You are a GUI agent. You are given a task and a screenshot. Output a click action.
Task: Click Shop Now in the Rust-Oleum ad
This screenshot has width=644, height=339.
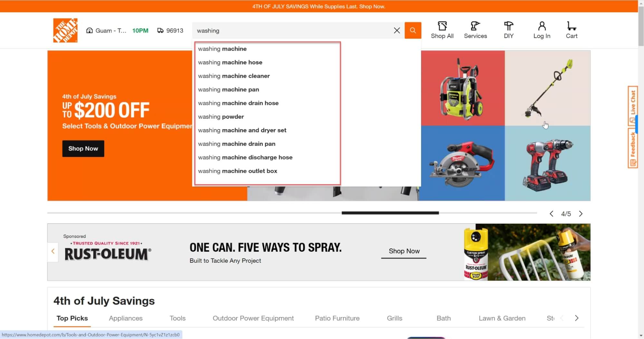[x=403, y=251]
